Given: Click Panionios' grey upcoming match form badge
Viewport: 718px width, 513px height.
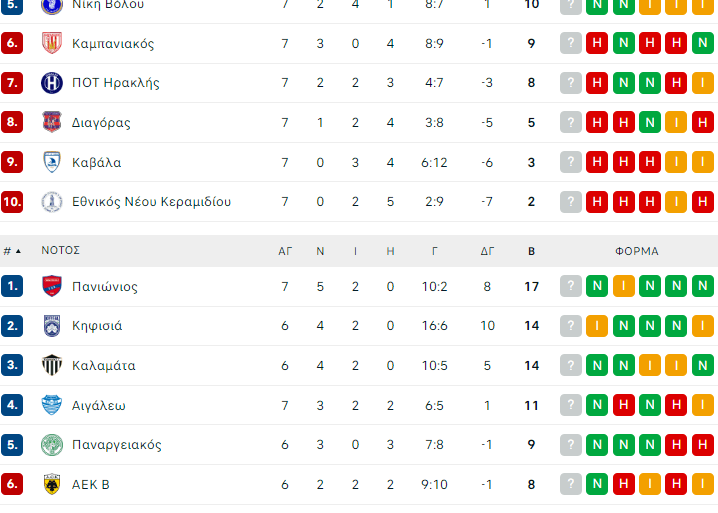Looking at the screenshot, I should click(571, 287).
